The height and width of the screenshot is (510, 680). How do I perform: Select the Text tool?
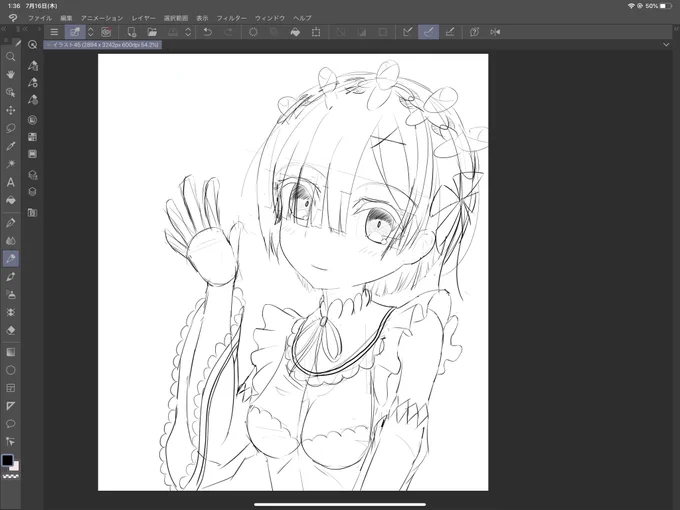11,182
